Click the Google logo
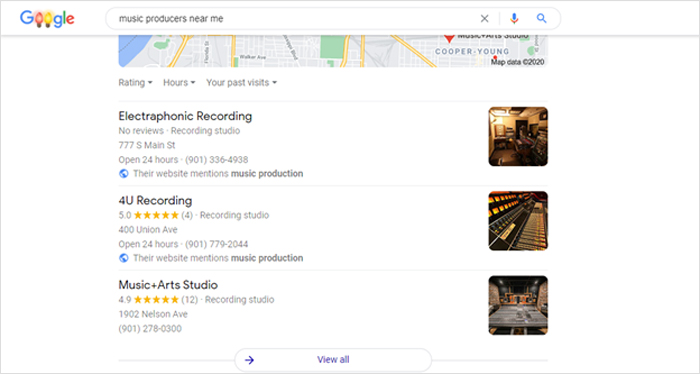This screenshot has width=700, height=374. [47, 18]
